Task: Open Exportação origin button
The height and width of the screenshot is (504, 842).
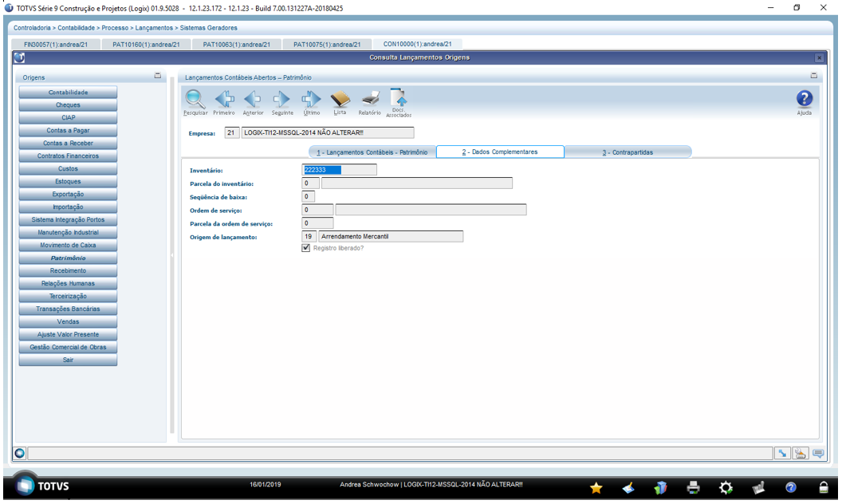Action: pyautogui.click(x=69, y=194)
